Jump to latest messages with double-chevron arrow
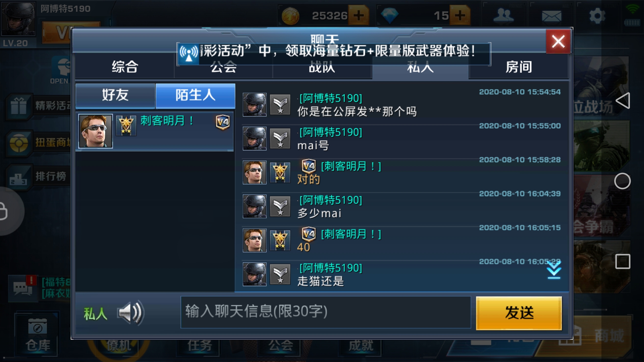 (x=554, y=270)
